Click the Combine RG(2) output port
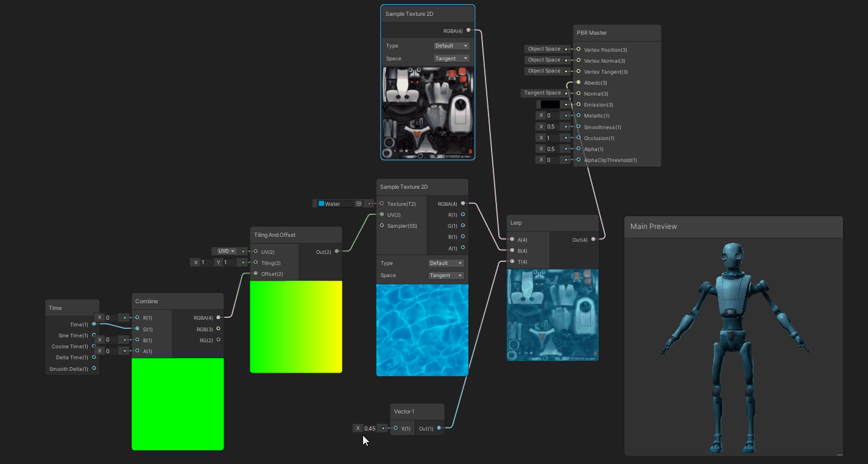This screenshot has height=464, width=868. tap(219, 340)
